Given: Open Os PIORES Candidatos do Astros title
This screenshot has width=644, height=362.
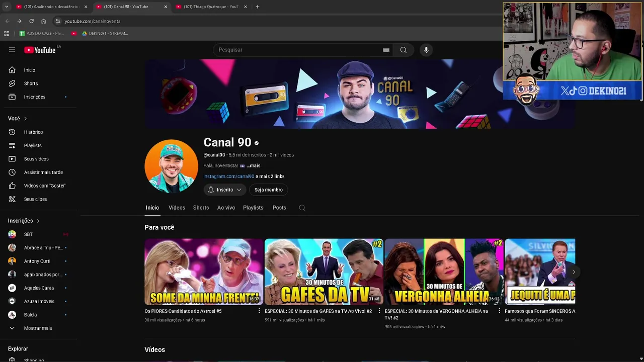Looking at the screenshot, I should 183,311.
